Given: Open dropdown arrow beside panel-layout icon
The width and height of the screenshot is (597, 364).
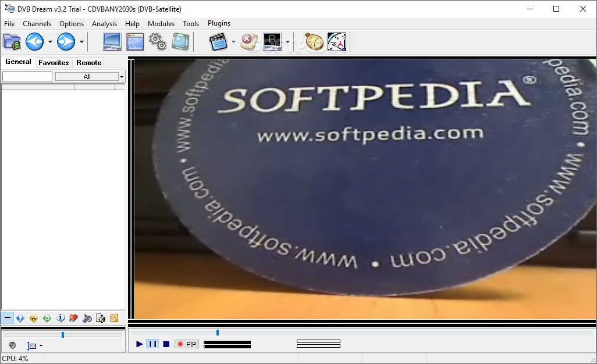Looking at the screenshot, I should coord(41,346).
